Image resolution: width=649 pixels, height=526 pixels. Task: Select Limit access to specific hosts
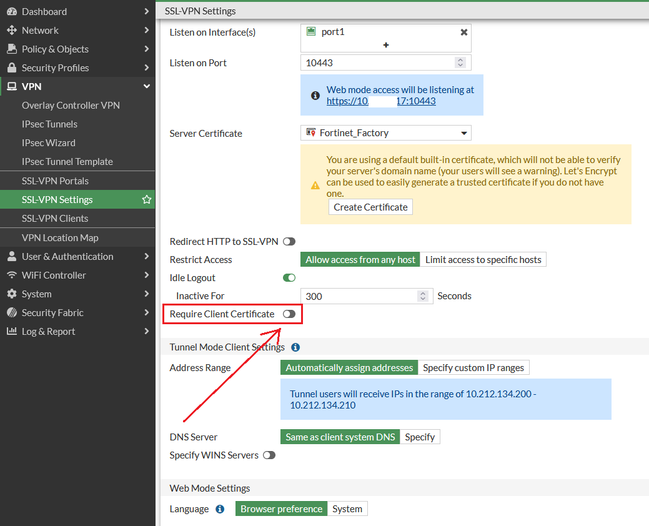pyautogui.click(x=483, y=259)
